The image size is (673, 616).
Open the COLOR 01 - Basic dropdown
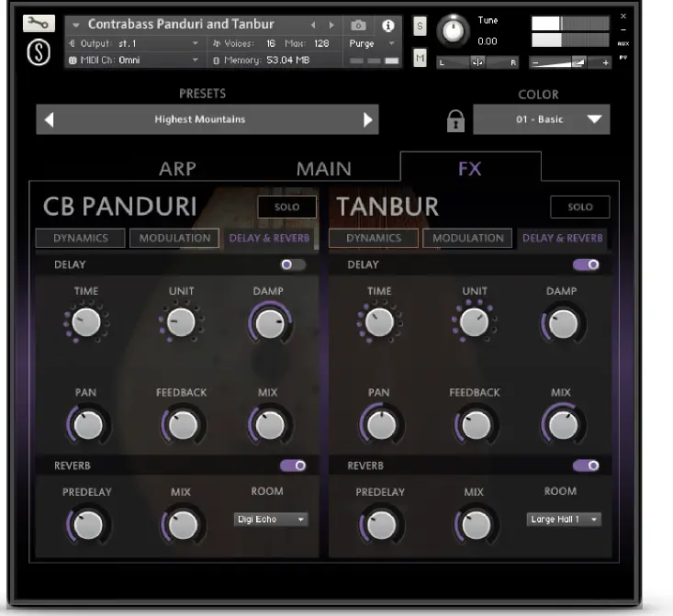(x=541, y=119)
